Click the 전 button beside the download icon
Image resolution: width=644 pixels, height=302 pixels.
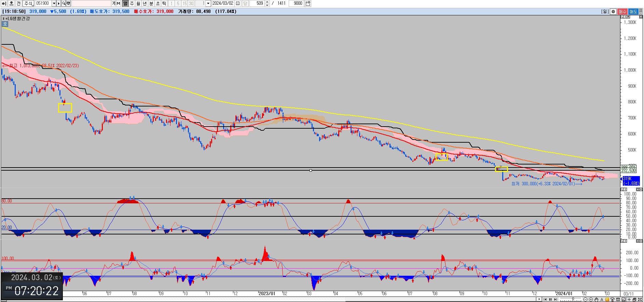tap(18, 3)
